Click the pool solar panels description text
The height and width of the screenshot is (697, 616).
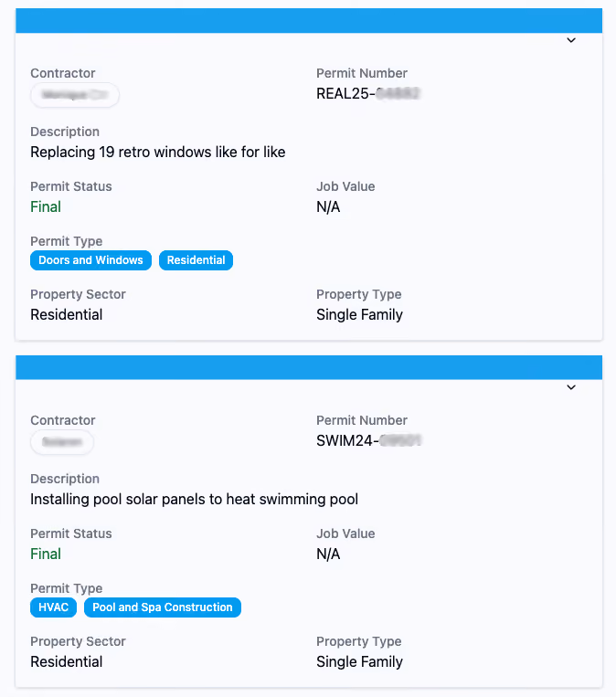(195, 499)
